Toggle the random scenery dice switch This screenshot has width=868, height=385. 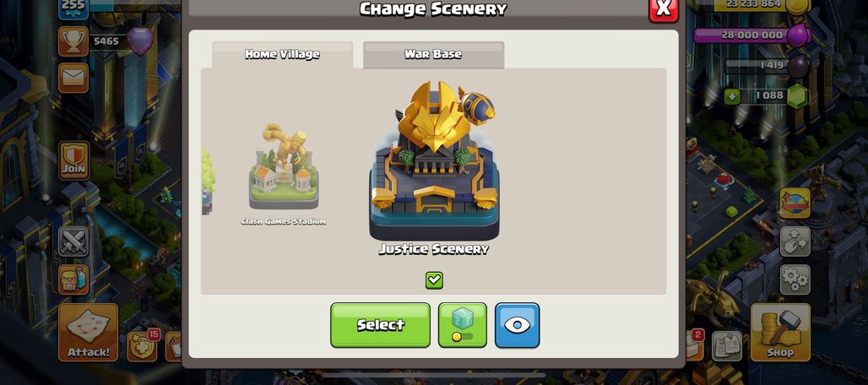click(x=462, y=325)
